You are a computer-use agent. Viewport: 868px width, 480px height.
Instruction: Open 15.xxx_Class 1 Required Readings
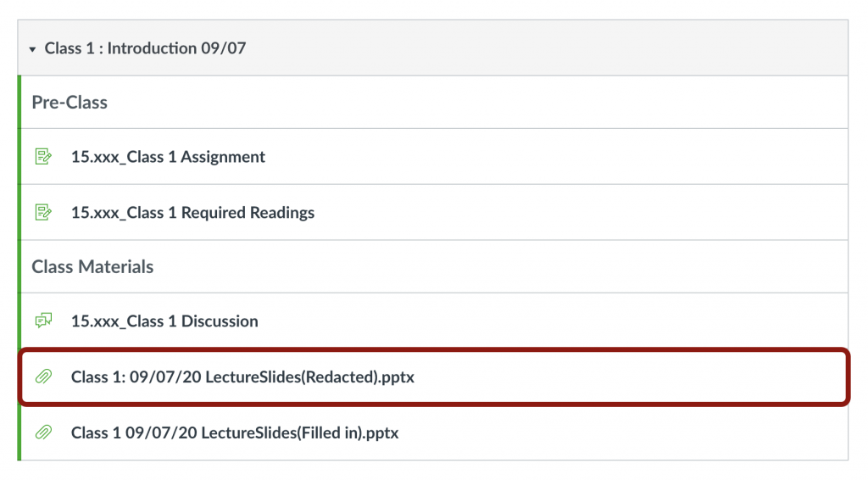coord(192,212)
